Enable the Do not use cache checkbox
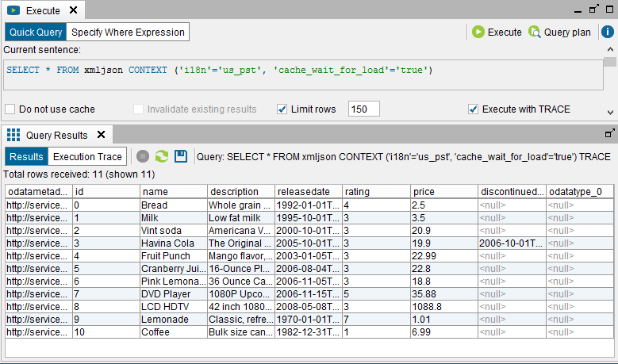 (x=10, y=109)
